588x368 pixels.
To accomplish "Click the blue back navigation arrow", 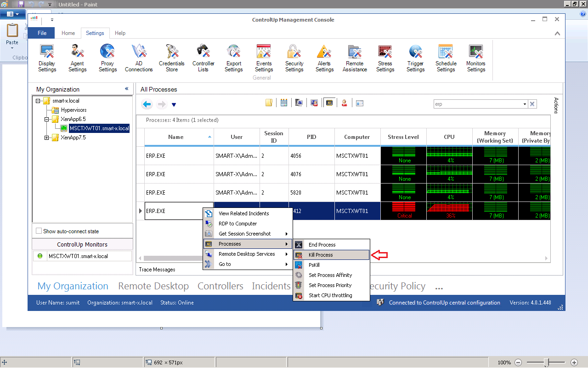I will pos(147,104).
